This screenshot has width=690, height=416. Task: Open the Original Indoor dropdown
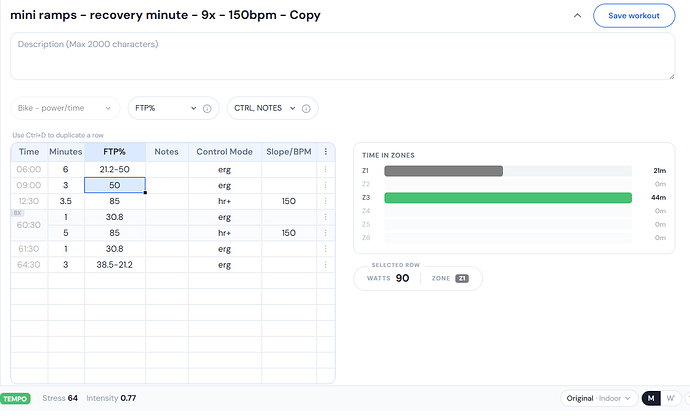pyautogui.click(x=598, y=398)
